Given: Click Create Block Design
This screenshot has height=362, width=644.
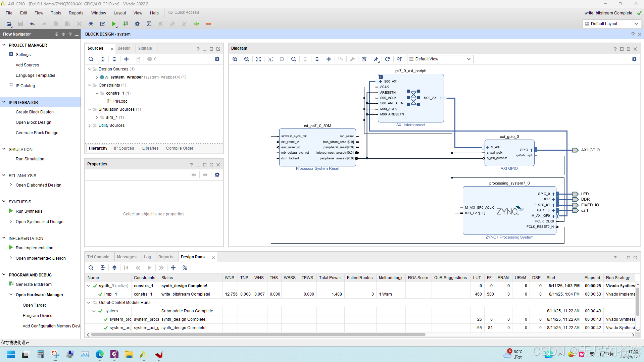Looking at the screenshot, I should (35, 112).
